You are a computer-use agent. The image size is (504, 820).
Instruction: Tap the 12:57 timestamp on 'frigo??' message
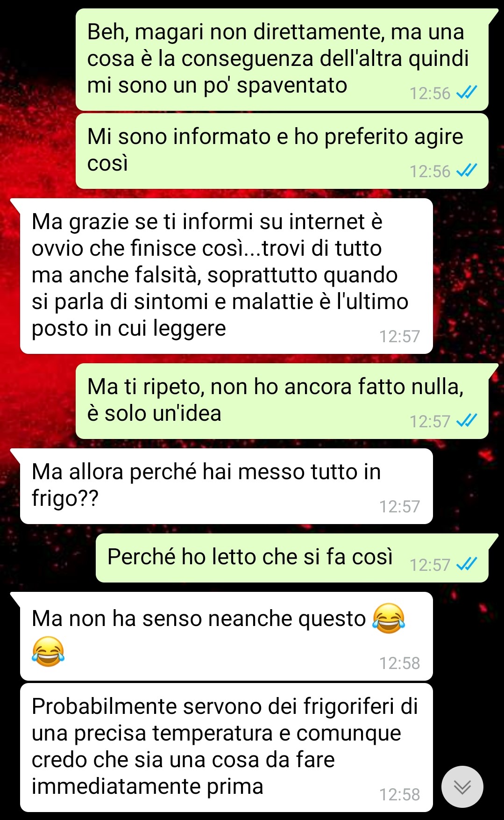399,506
